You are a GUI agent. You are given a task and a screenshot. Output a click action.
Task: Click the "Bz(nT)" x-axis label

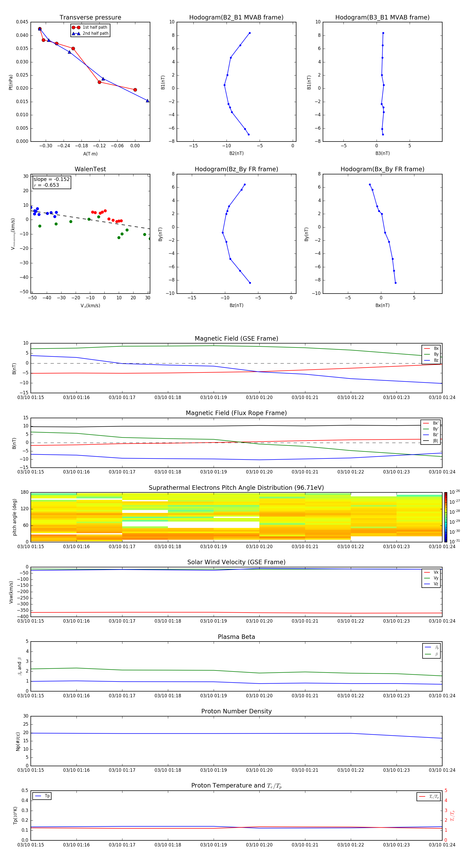coord(236,305)
